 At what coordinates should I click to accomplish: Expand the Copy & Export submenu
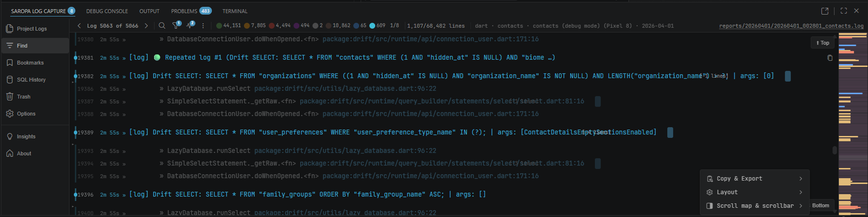coord(755,179)
